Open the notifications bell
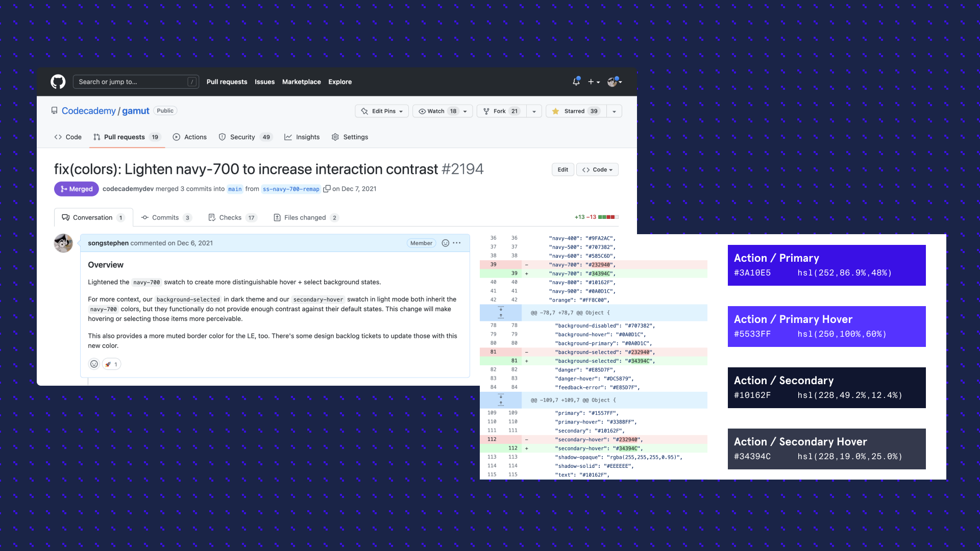The image size is (980, 551). (576, 82)
